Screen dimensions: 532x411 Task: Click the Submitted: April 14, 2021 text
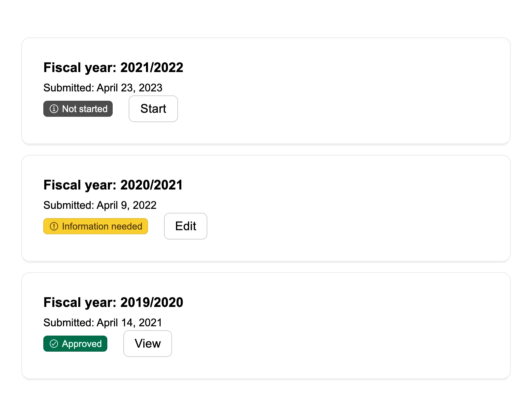click(x=103, y=323)
